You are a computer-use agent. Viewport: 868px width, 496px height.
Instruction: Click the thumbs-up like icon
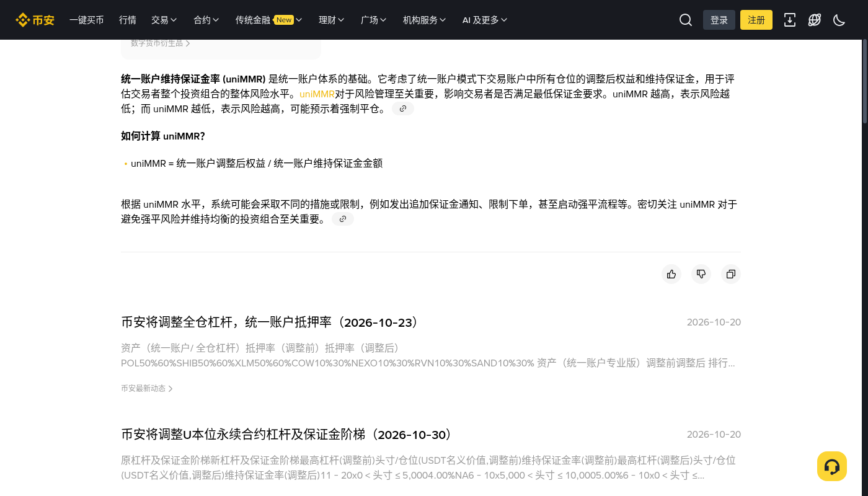671,274
